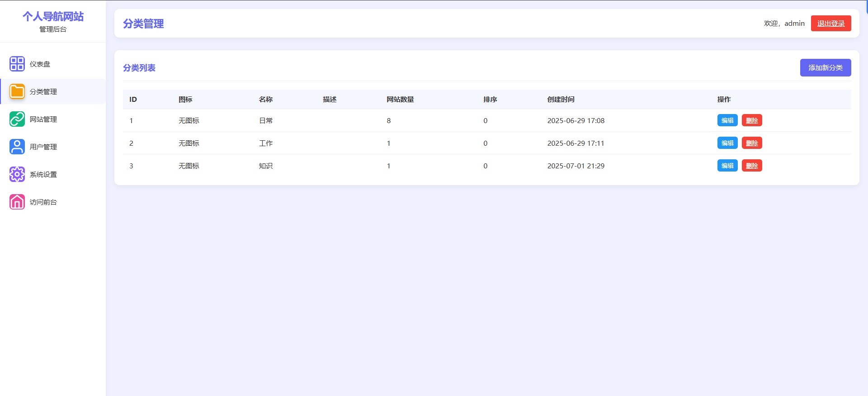Click the 排序 column header

(x=490, y=100)
